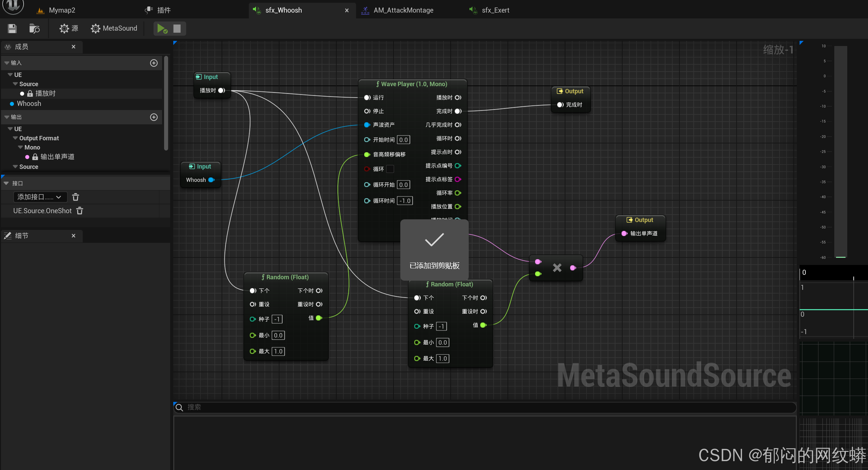Switch to the AM_AttackMontage tab
868x470 pixels.
[x=403, y=10]
